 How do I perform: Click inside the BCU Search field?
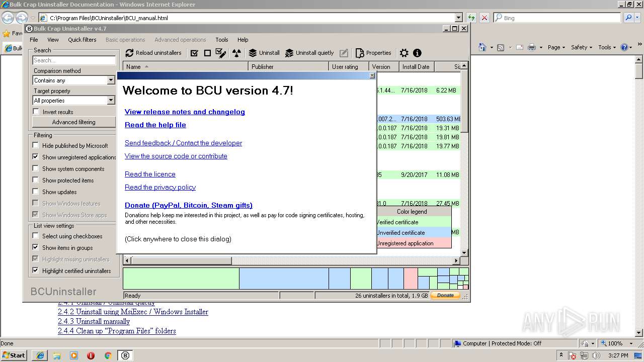[x=74, y=60]
